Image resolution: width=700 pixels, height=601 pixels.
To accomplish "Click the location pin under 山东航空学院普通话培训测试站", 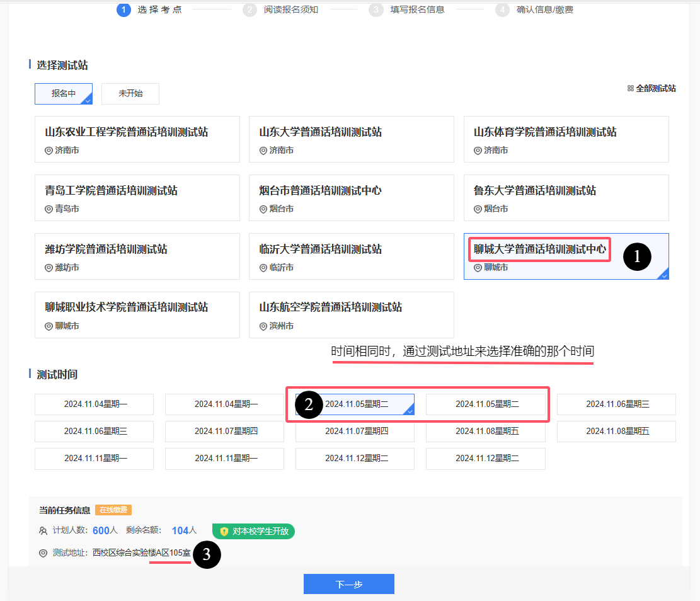I will [x=263, y=326].
